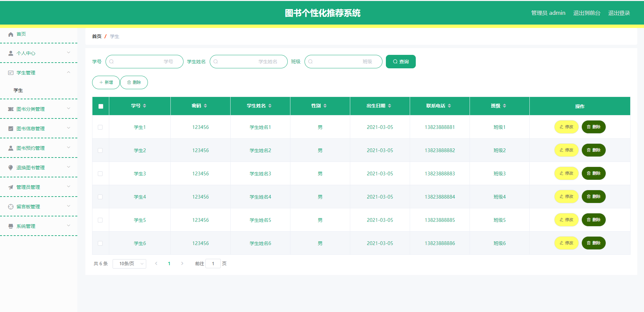Go to the previous page with left arrow

point(156,264)
